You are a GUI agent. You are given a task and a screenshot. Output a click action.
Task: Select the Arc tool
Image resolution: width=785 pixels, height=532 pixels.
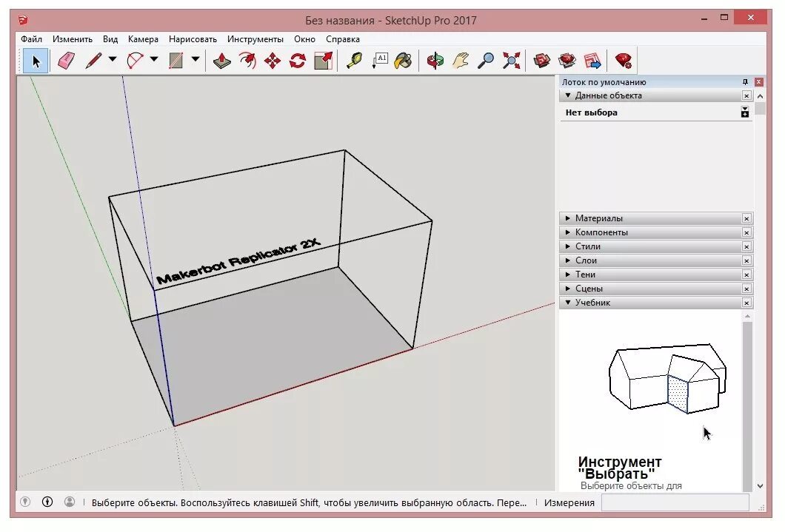(x=136, y=61)
